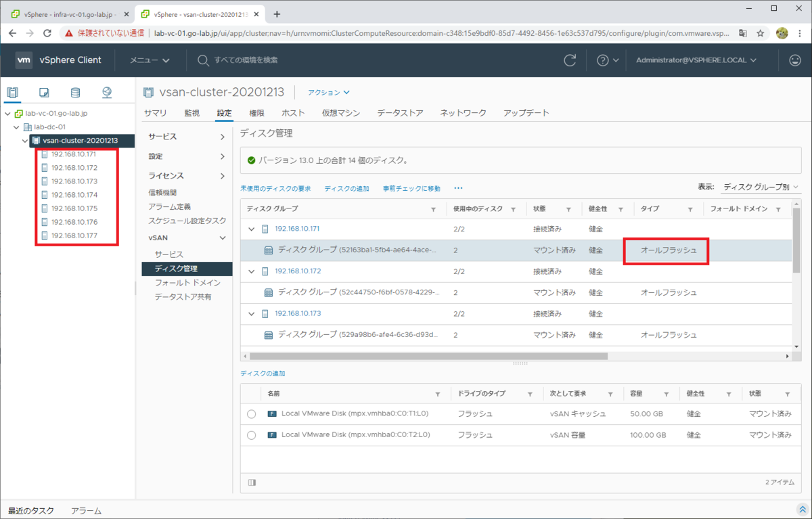Click filter icon on 使用中のディスク column

(x=514, y=210)
